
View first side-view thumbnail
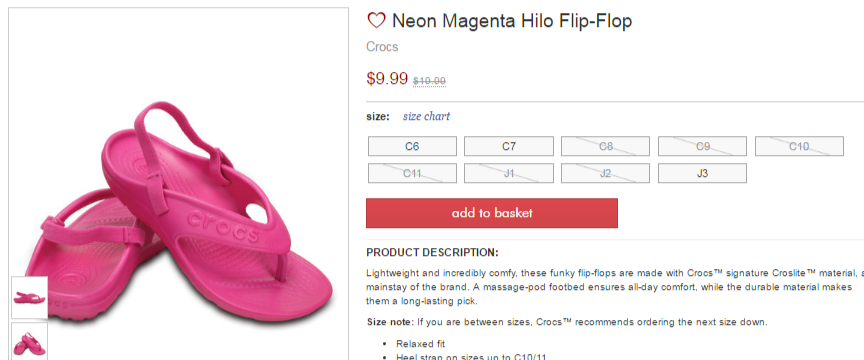[x=29, y=297]
